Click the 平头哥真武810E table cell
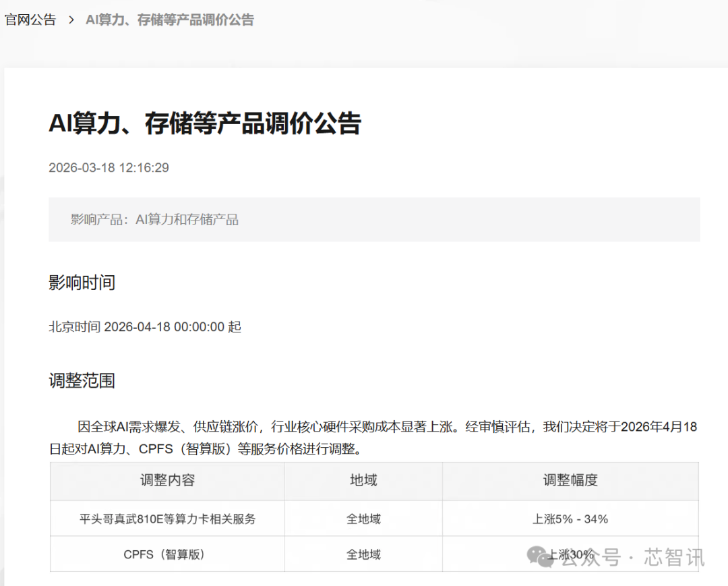728x586 pixels. 166,519
